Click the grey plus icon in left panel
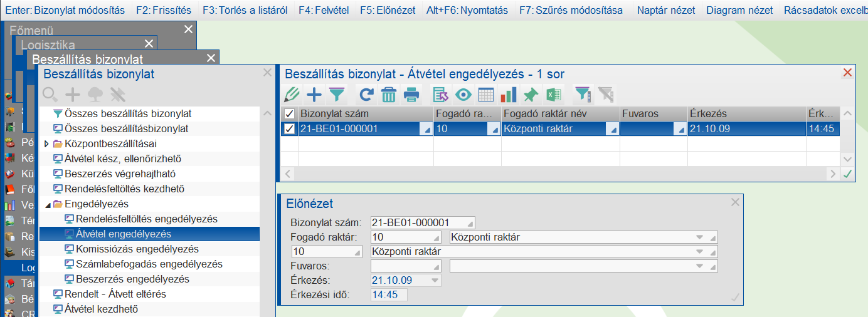868x317 pixels. point(73,95)
